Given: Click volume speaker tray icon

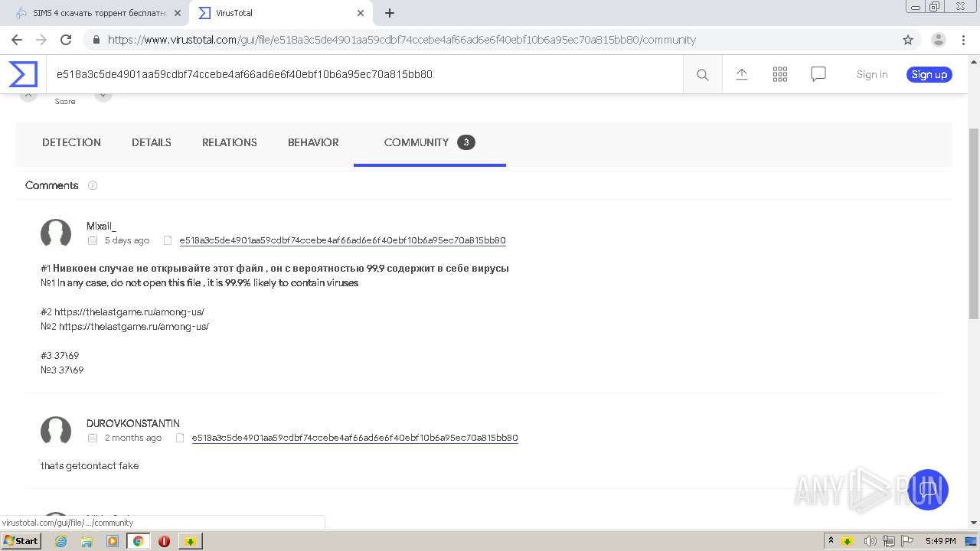Looking at the screenshot, I should [870, 541].
